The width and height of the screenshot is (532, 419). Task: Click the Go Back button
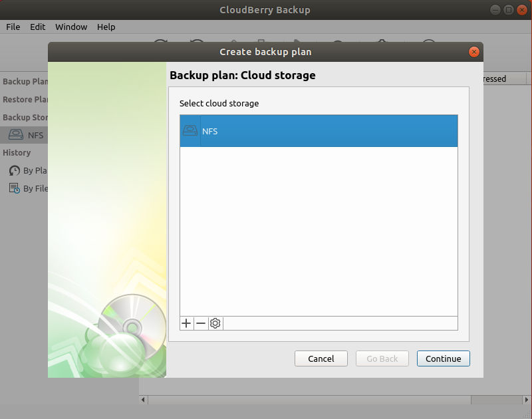382,358
